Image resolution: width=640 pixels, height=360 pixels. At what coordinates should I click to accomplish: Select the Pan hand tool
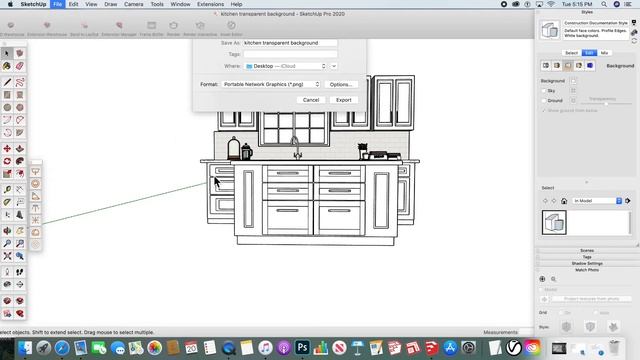tap(20, 231)
